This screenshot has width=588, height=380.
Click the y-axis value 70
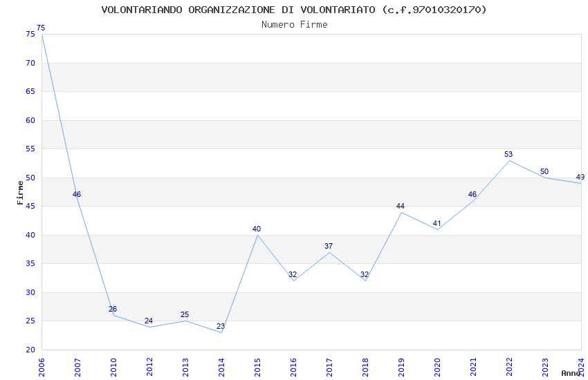pyautogui.click(x=30, y=64)
